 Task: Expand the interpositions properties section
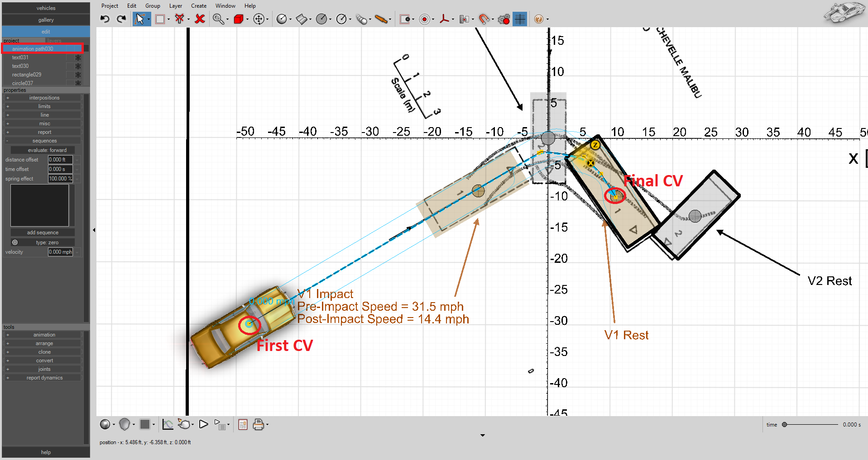[43, 98]
